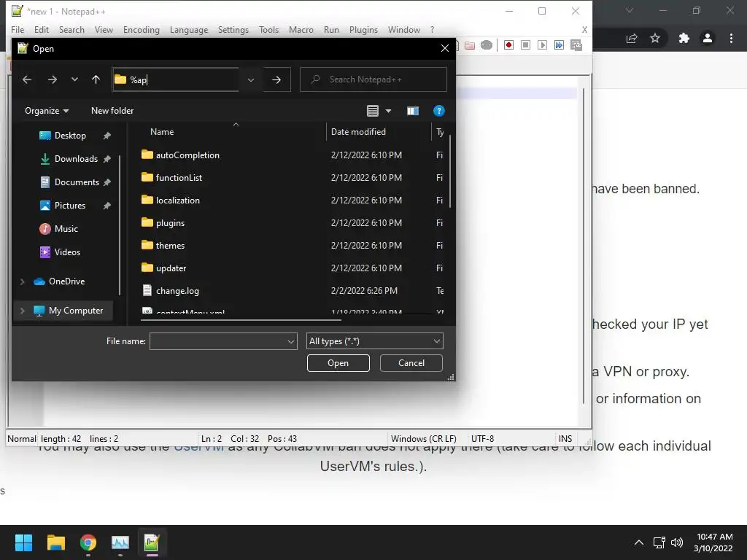Open the Macro menu

[x=301, y=29]
